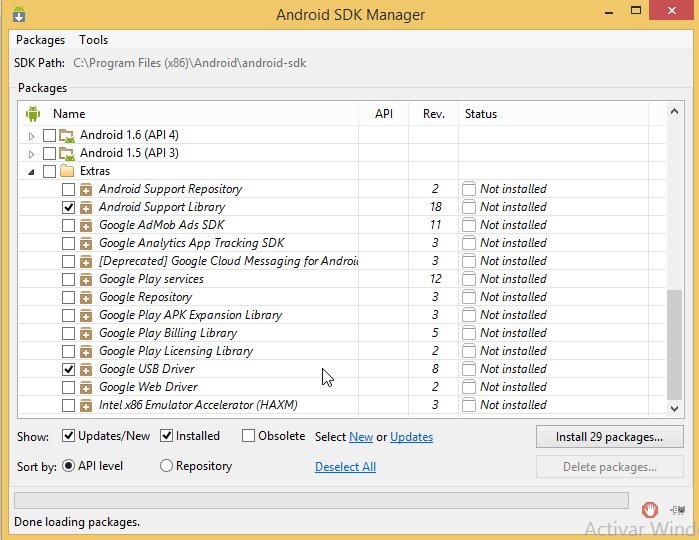Image resolution: width=699 pixels, height=540 pixels.
Task: Click status icon of Intel x86 Emulator Accelerator row
Action: (x=469, y=405)
